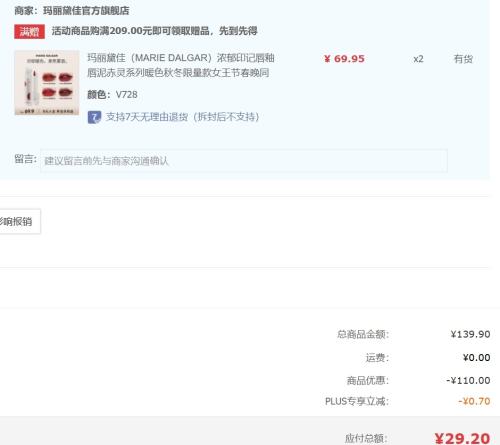The image size is (500, 445).
Task: Click the red 满赠 promotion badge
Action: tap(29, 32)
